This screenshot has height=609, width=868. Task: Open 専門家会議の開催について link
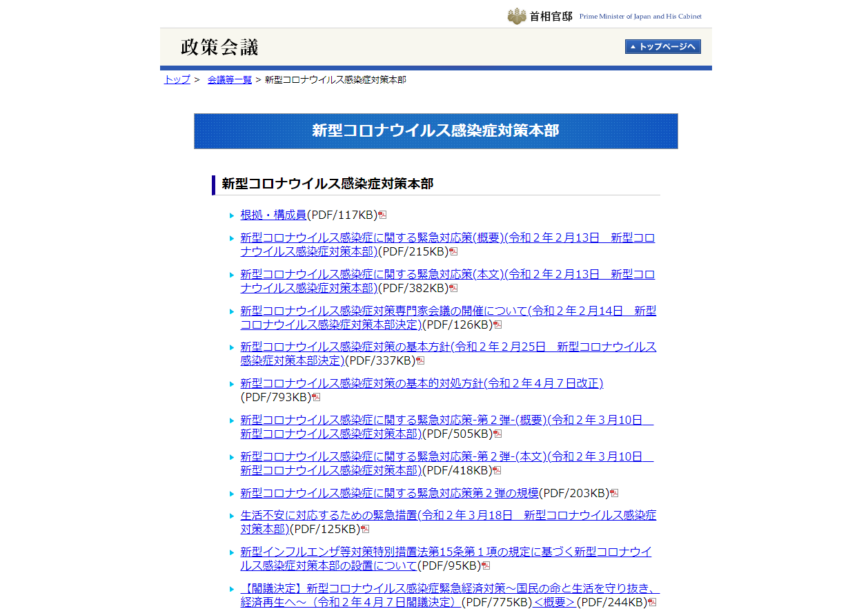pyautogui.click(x=448, y=318)
